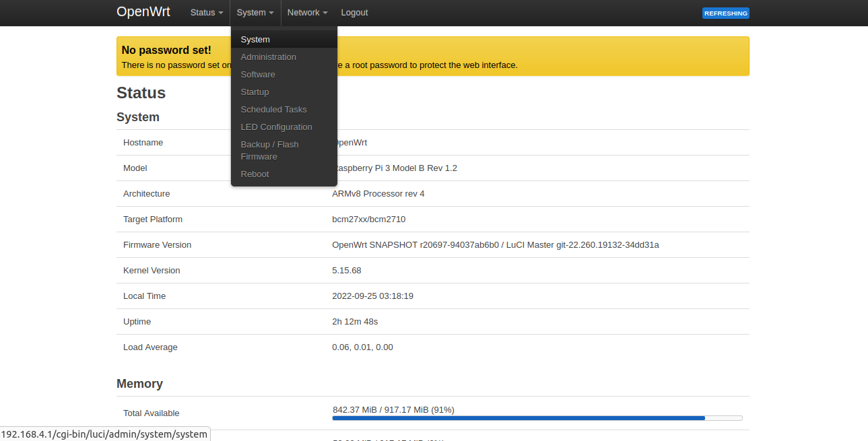Click the Kernel Version row label
Viewport: 868px width, 441px height.
(152, 271)
